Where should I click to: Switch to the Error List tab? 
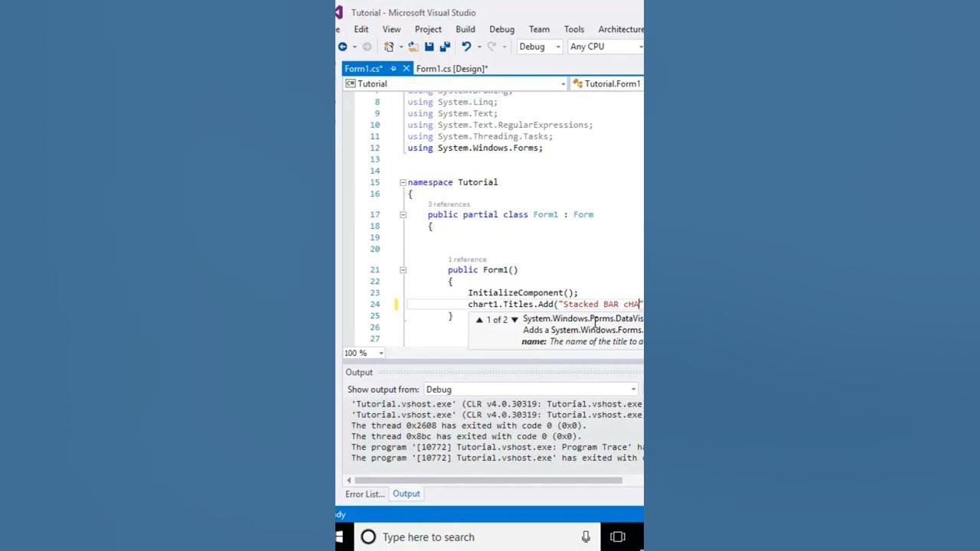(x=364, y=494)
